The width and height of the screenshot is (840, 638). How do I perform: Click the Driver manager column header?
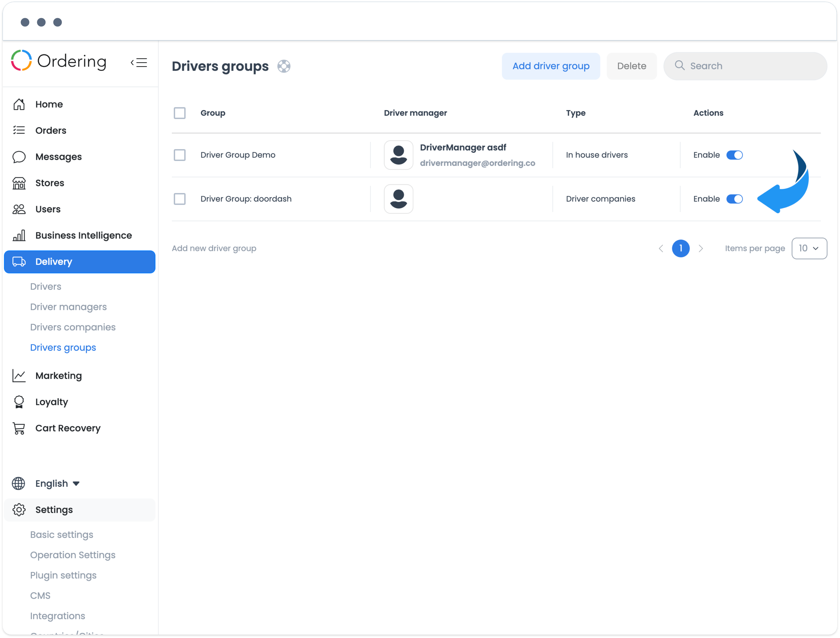415,113
